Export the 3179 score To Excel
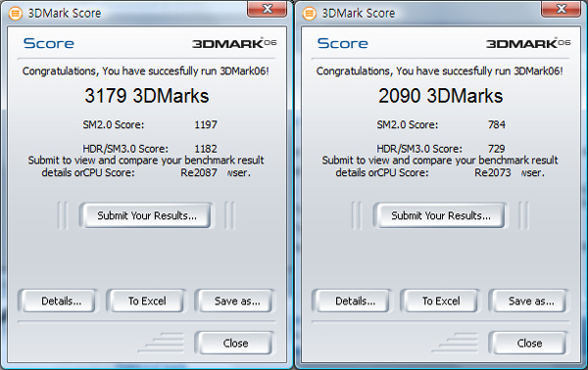 pyautogui.click(x=147, y=301)
